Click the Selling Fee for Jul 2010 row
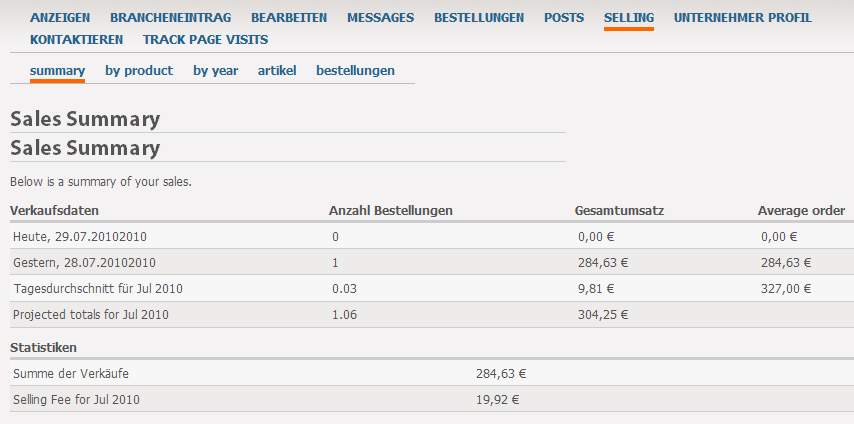The image size is (854, 424). tap(76, 400)
